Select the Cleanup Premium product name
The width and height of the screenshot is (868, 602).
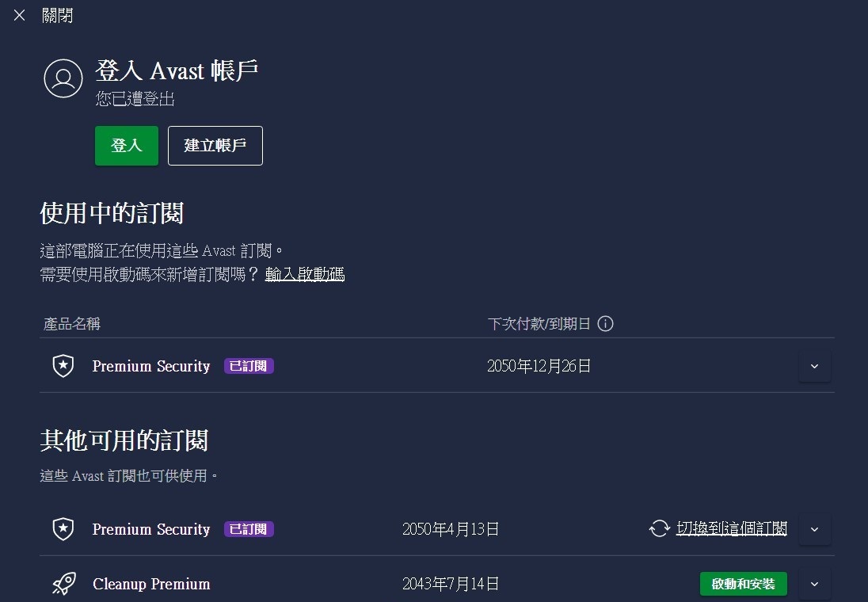pyautogui.click(x=151, y=585)
